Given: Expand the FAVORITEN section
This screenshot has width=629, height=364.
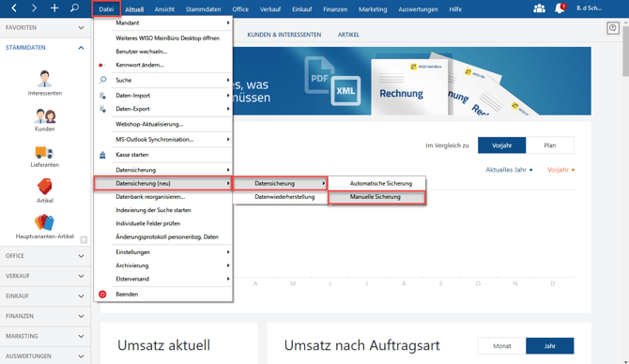Looking at the screenshot, I should 45,27.
